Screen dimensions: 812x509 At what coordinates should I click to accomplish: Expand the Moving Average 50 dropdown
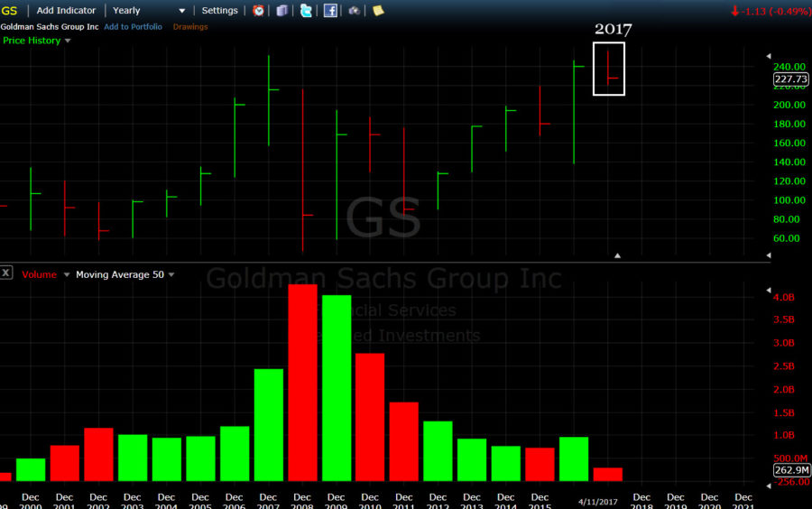tap(171, 274)
